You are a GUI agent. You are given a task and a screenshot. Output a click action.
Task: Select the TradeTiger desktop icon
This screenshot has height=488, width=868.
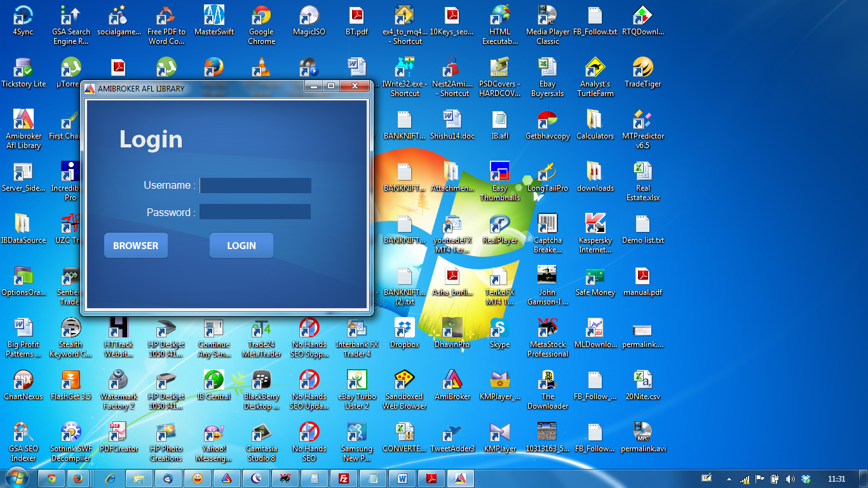(x=643, y=72)
